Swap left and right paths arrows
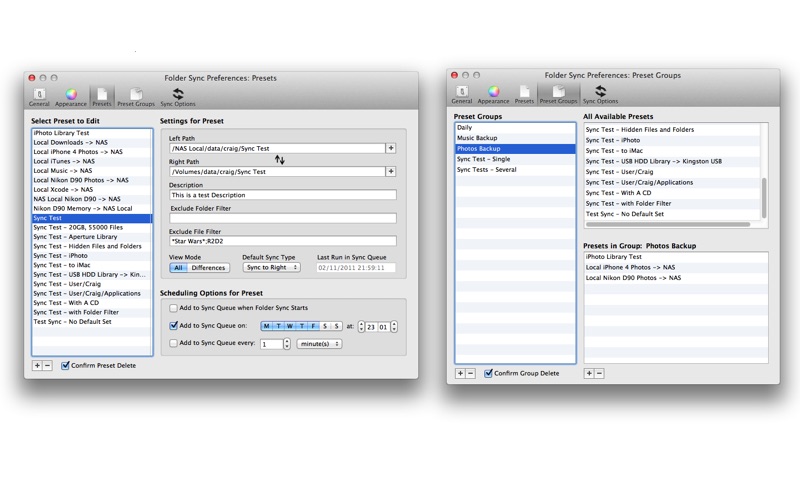Screen dimensions: 800x500 tap(280, 160)
